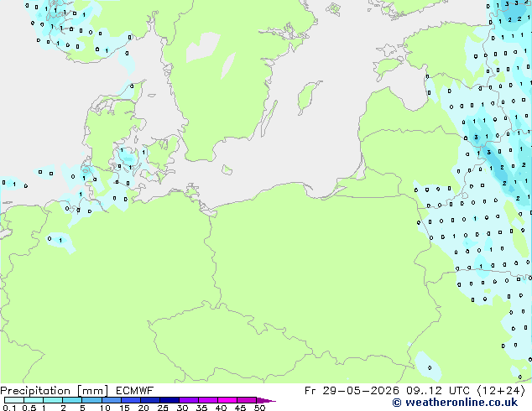Click the above-50 arrow tip of legend
Viewport: 532px width, 411px height.
266,400
